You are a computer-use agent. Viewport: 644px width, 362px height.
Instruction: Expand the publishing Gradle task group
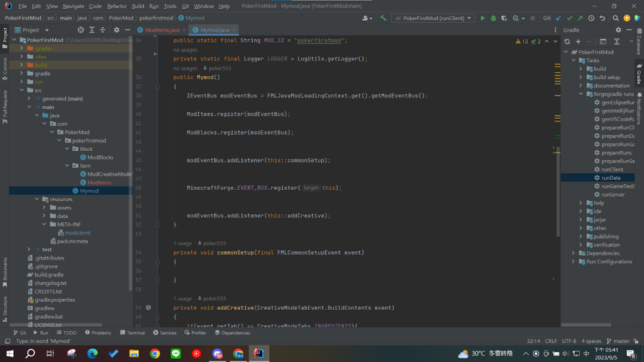[x=580, y=236]
